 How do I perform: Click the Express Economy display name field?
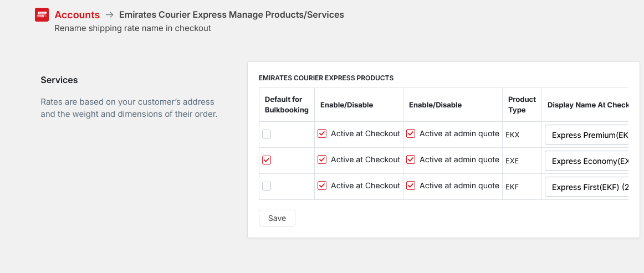pyautogui.click(x=587, y=161)
